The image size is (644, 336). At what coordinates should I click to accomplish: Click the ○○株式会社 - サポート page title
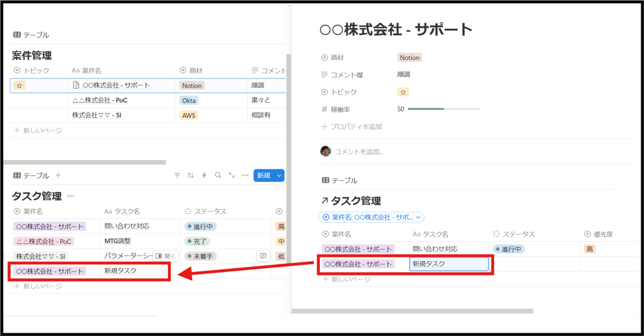pyautogui.click(x=396, y=30)
